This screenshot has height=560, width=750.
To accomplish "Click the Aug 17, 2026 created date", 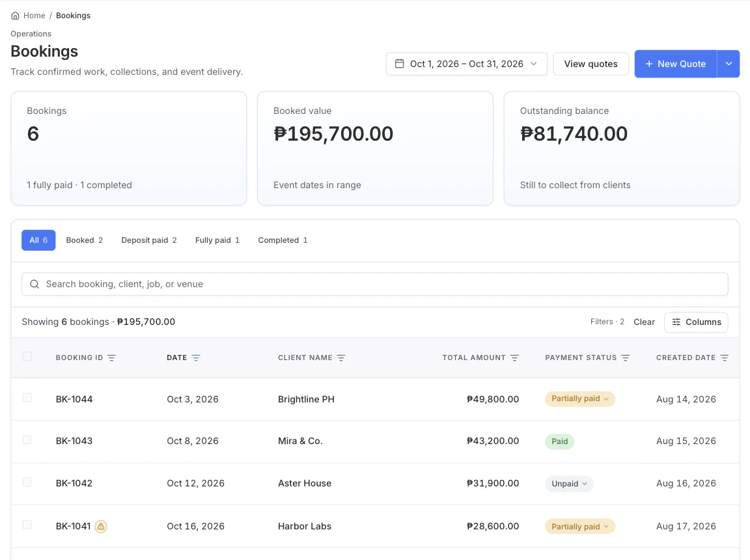I will pyautogui.click(x=686, y=526).
